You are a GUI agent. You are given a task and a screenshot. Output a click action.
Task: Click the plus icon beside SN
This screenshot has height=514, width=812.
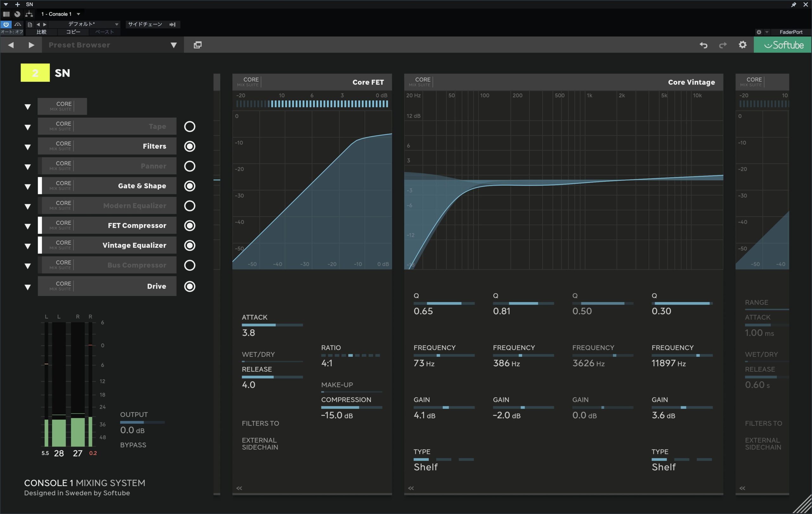17,4
